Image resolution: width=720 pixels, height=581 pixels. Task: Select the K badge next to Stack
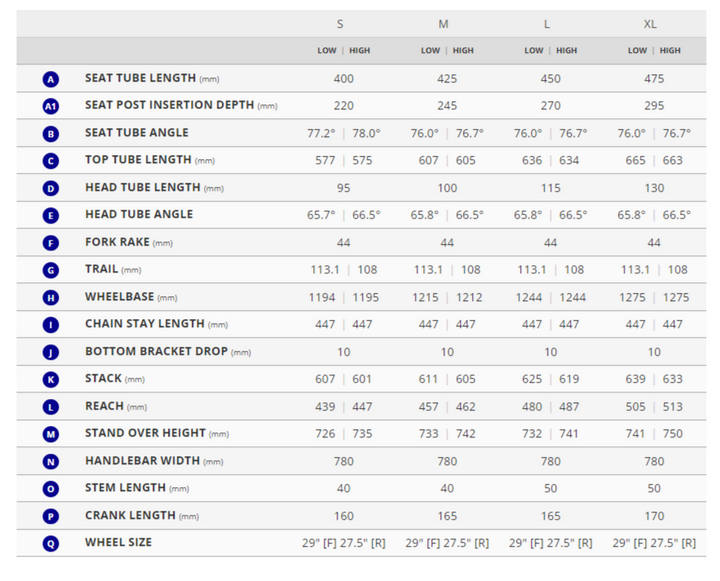click(51, 380)
